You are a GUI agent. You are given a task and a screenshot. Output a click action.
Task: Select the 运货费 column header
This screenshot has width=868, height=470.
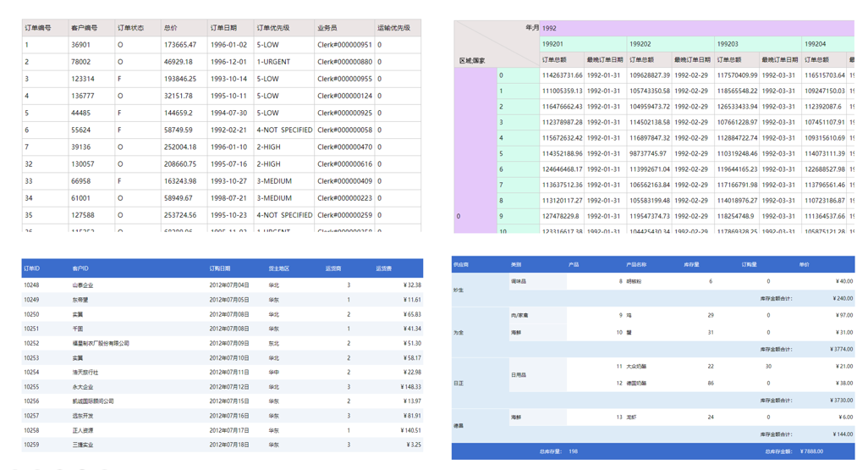[x=384, y=268]
